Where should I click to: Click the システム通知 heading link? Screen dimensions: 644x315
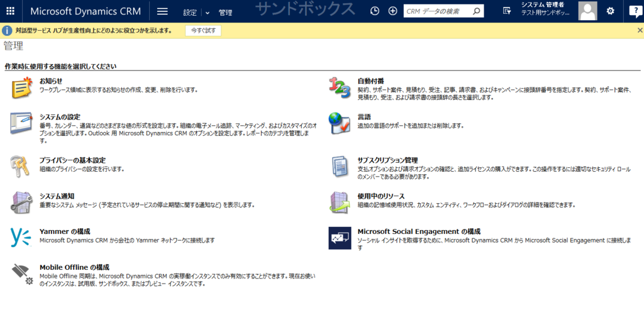57,196
